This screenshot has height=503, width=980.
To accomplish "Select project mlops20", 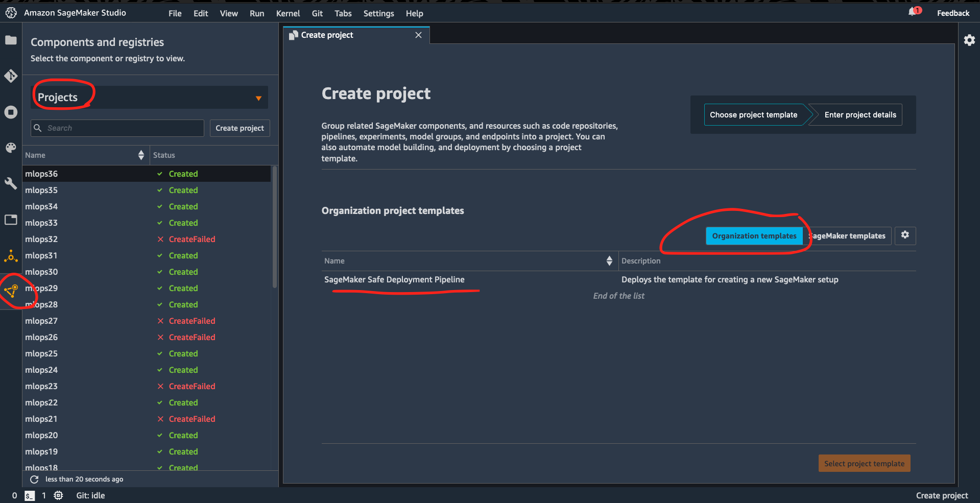I will 147,435.
